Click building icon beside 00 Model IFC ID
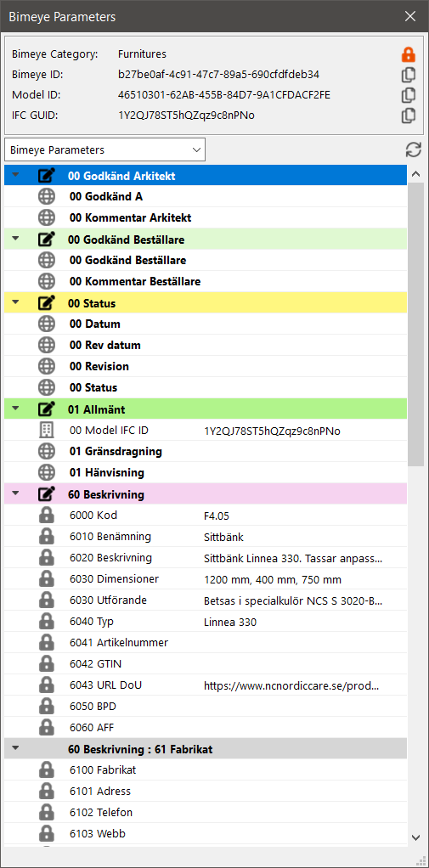This screenshot has height=868, width=429. [47, 431]
